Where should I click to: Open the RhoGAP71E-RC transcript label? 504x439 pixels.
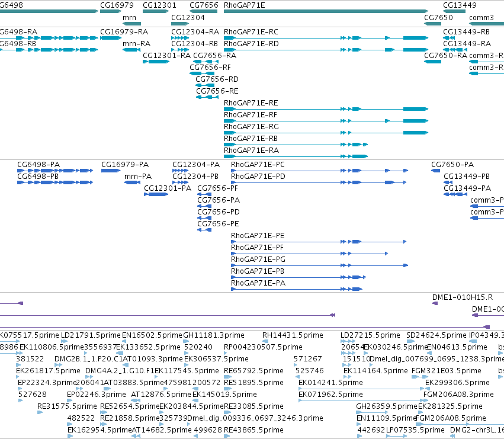coord(251,32)
